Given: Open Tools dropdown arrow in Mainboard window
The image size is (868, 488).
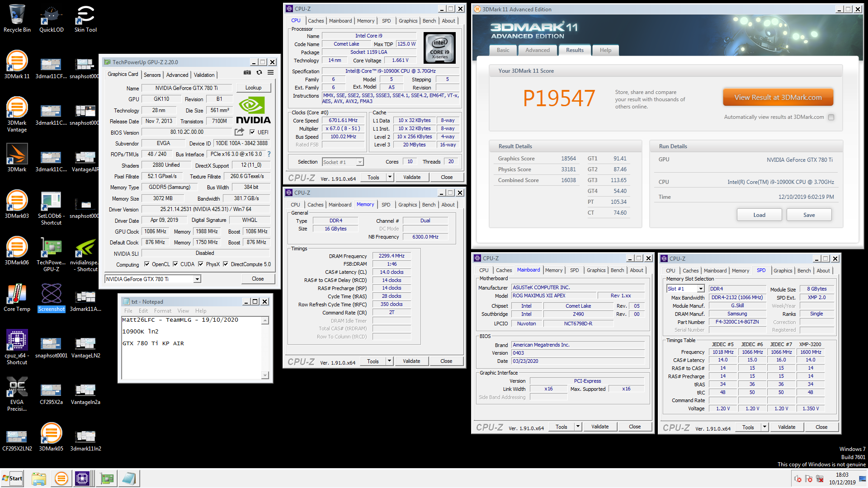Looking at the screenshot, I should point(578,427).
